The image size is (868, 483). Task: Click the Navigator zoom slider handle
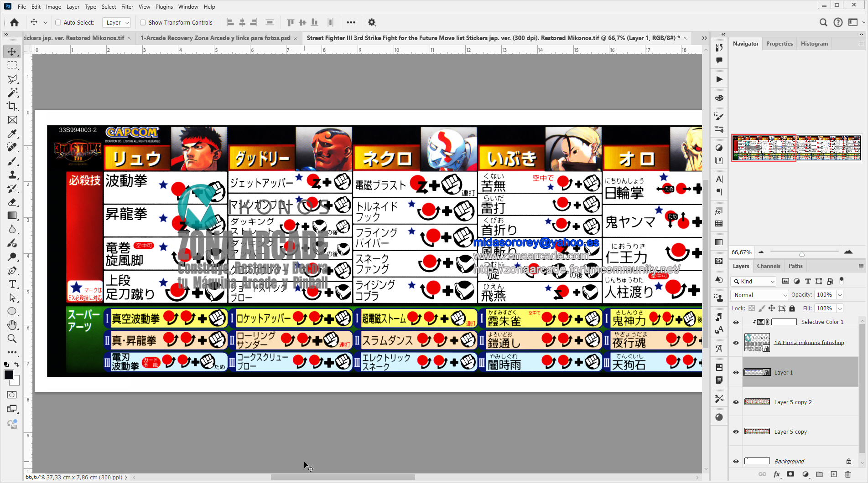[801, 253]
